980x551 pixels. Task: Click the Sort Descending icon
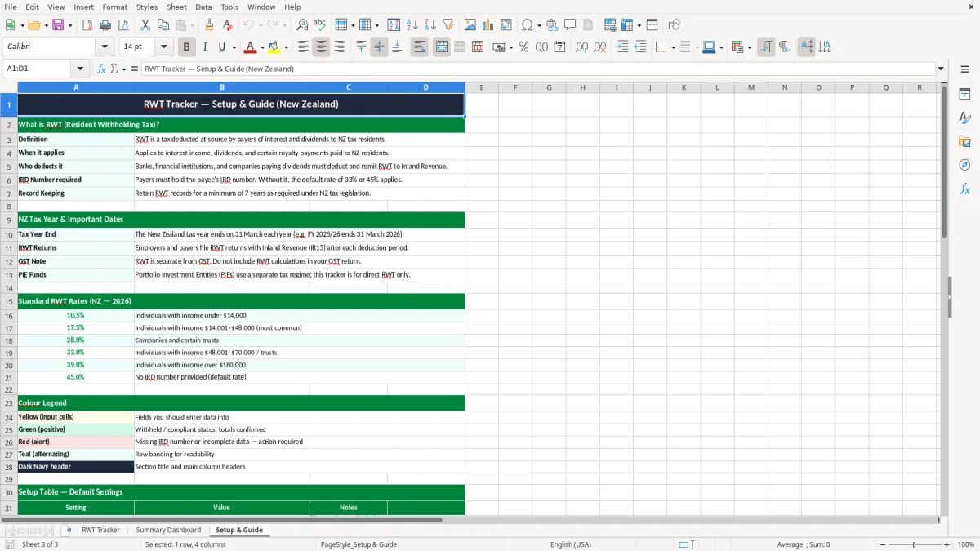[x=430, y=25]
